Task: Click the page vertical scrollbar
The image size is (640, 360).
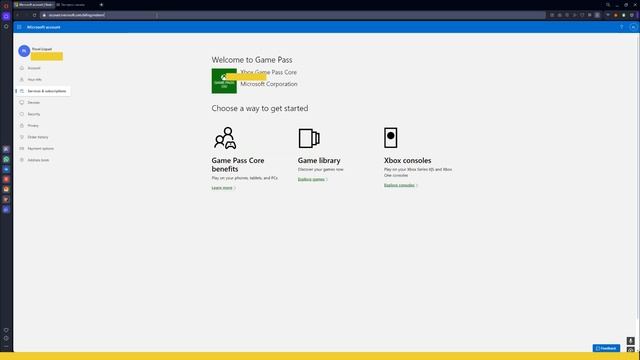Action: [638, 176]
